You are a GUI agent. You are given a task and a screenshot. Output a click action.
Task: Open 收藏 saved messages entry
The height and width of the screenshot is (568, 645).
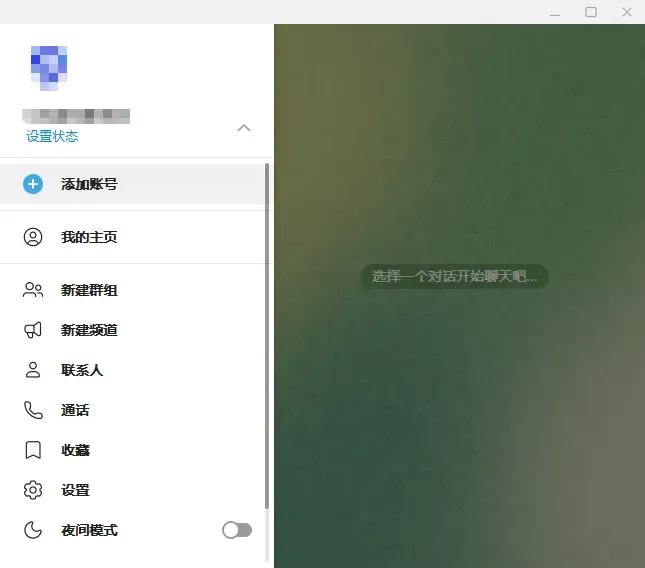[132, 450]
